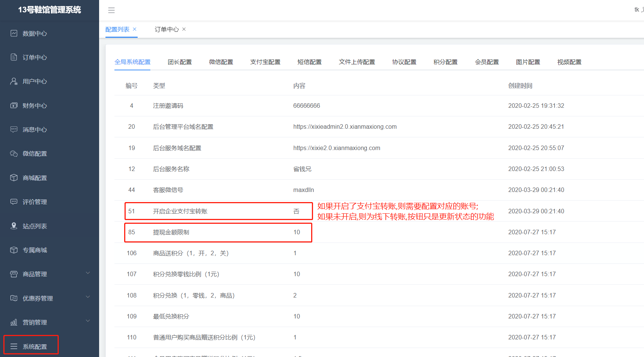Switch to the 支付宝配置 tab
The image size is (644, 357).
tap(265, 62)
